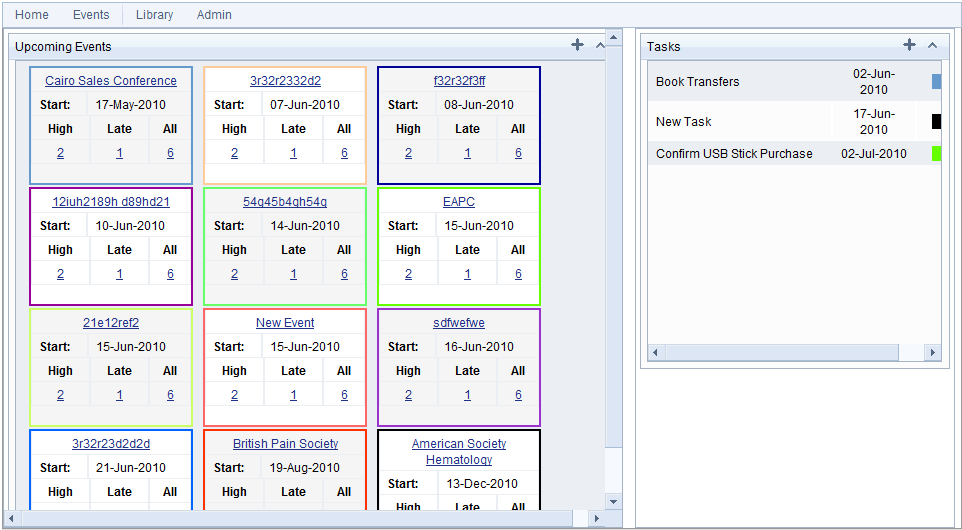Open the 12iuh2189h d89hd21 event
Image resolution: width=962 pixels, height=530 pixels.
tap(111, 202)
